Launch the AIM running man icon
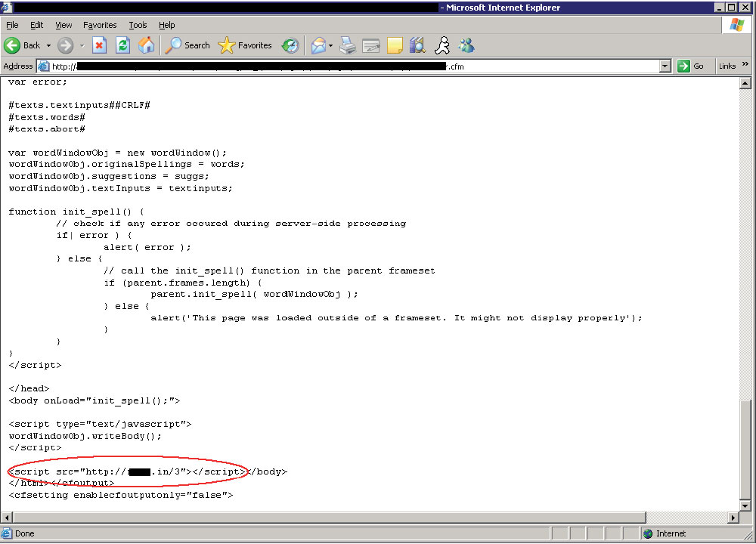This screenshot has width=756, height=544. coord(442,46)
